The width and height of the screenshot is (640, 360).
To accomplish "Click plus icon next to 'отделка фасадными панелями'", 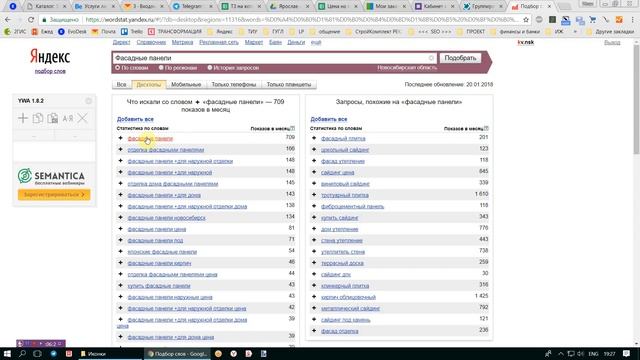I will coord(120,149).
